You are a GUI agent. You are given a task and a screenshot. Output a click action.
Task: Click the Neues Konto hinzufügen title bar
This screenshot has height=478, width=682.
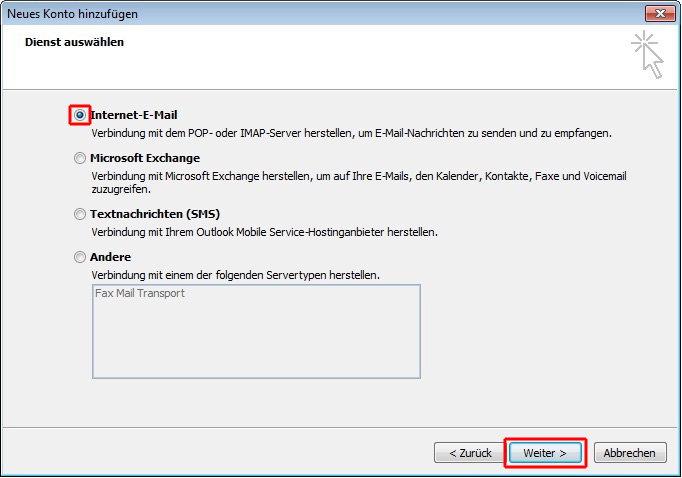point(322,13)
